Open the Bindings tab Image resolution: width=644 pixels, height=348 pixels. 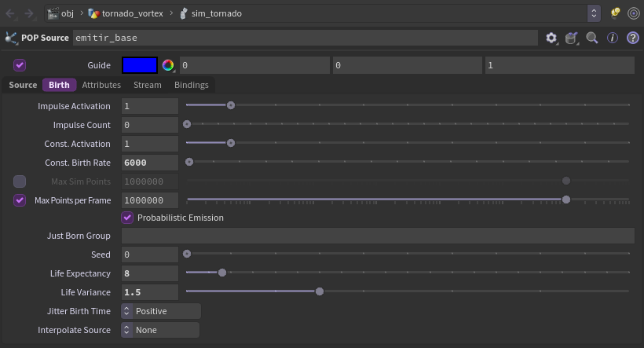pos(192,85)
